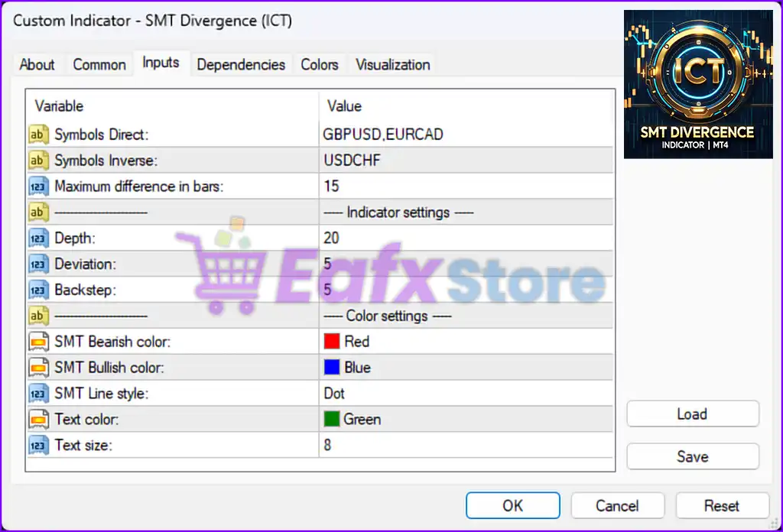Click the integer icon next to Backstep

[x=38, y=290]
